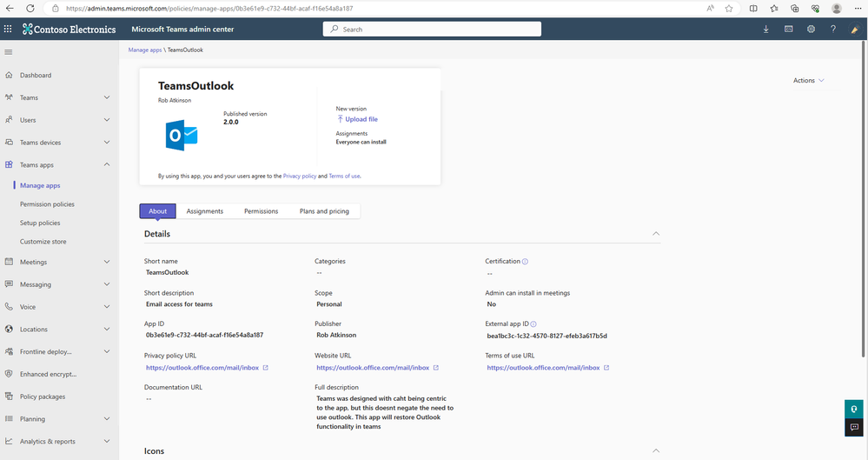Click the Messaging sidebar icon
Image resolution: width=868 pixels, height=460 pixels.
point(9,283)
